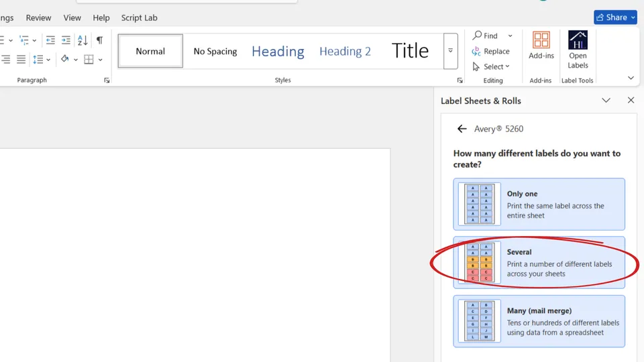Open Paragraph settings dialog launcher
This screenshot has width=644, height=362.
point(107,80)
